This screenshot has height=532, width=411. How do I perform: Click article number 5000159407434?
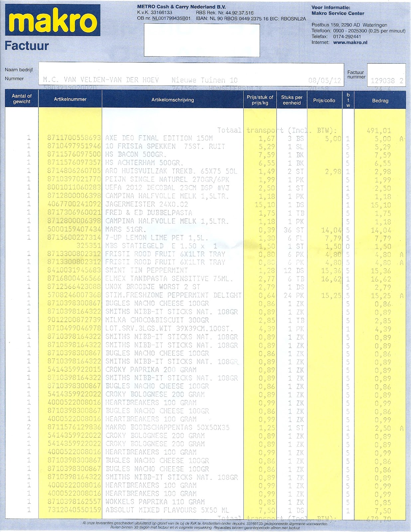click(x=74, y=229)
